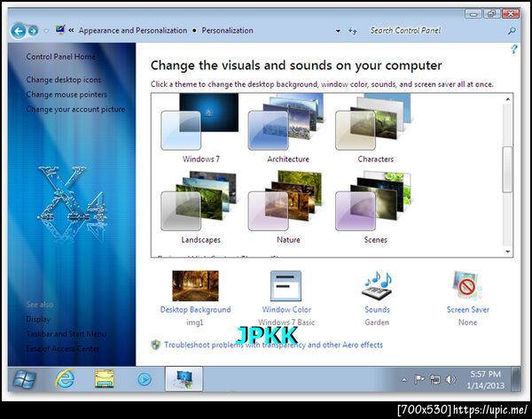Image resolution: width=532 pixels, height=419 pixels.
Task: Go back with the Back arrow button
Action: (x=19, y=31)
